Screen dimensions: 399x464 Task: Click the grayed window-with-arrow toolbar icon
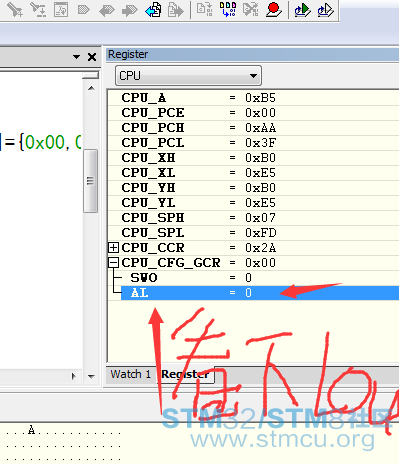click(61, 9)
